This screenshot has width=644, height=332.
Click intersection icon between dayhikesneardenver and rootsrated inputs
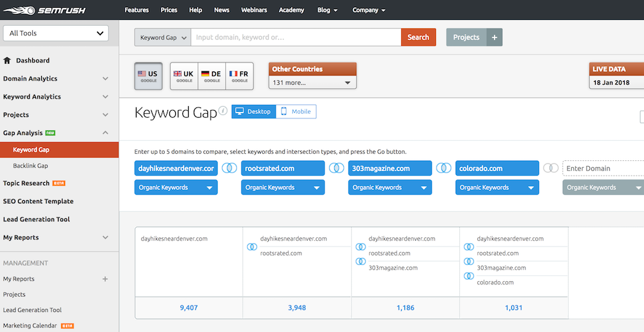pyautogui.click(x=230, y=169)
